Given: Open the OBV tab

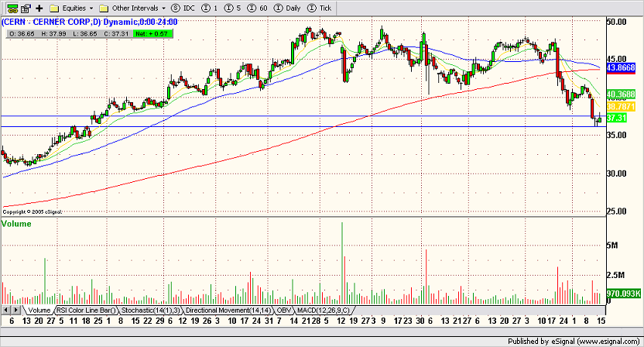Looking at the screenshot, I should click(283, 311).
